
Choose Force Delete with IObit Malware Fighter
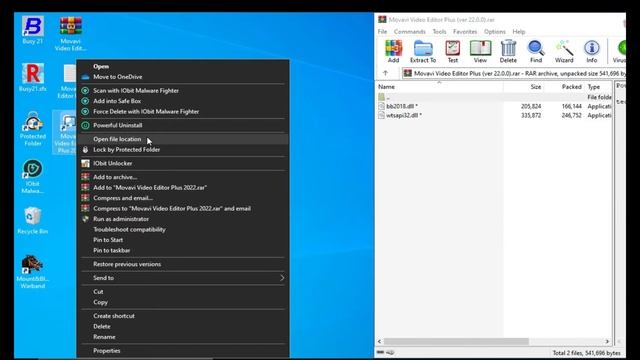[183, 111]
